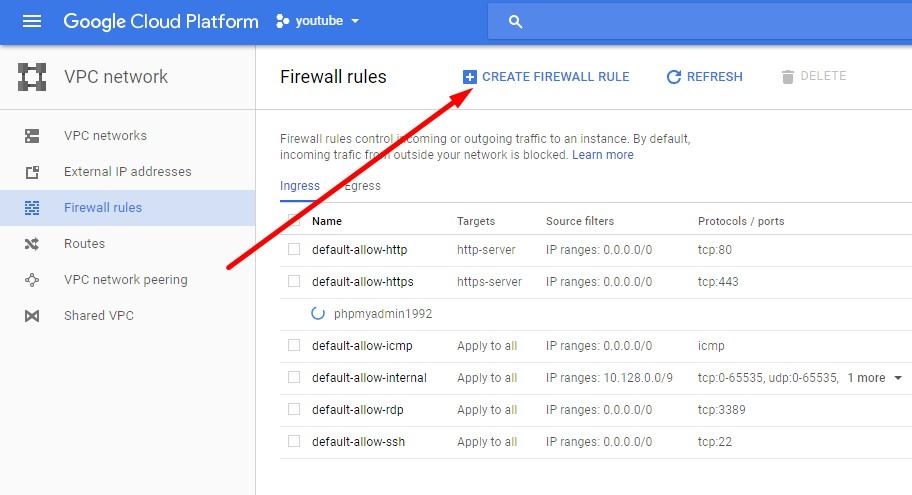Viewport: 912px width, 495px height.
Task: Click the circular refresh arrow icon
Action: (x=674, y=77)
